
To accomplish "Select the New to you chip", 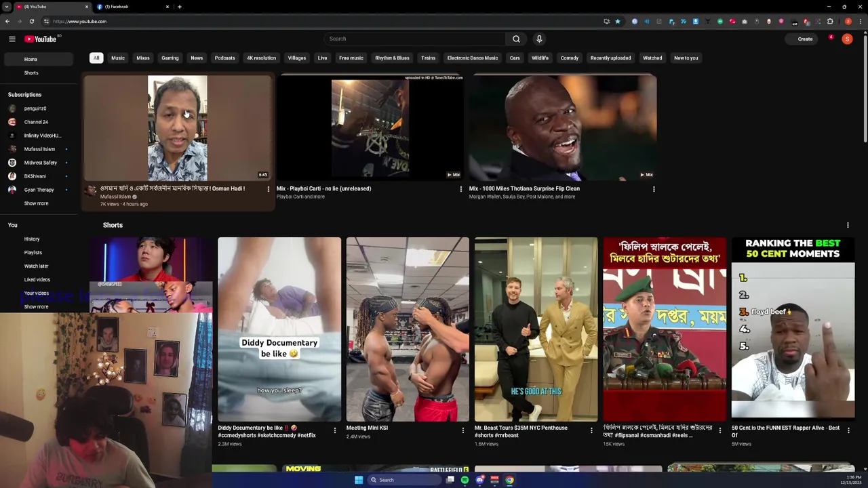I will pyautogui.click(x=686, y=58).
